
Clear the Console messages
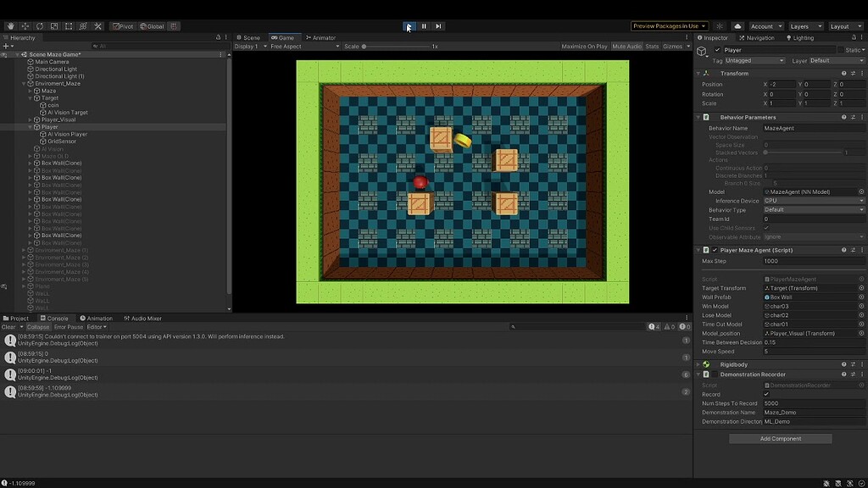point(8,326)
